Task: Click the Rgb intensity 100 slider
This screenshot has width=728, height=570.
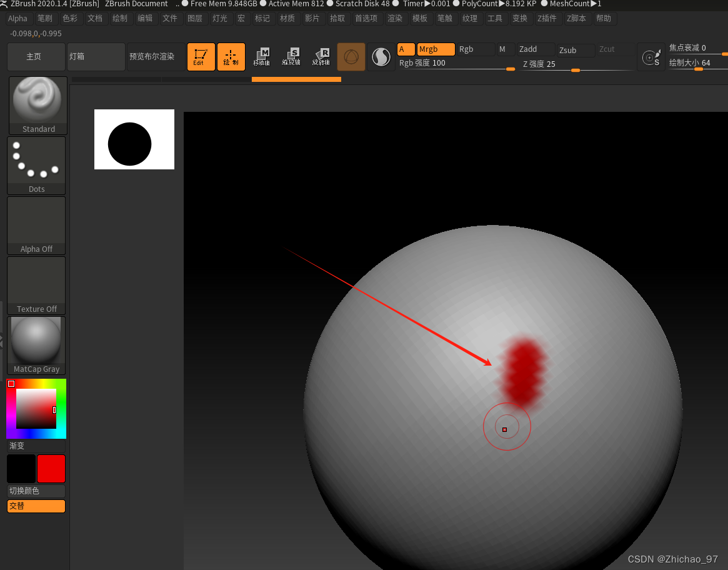Action: click(456, 64)
